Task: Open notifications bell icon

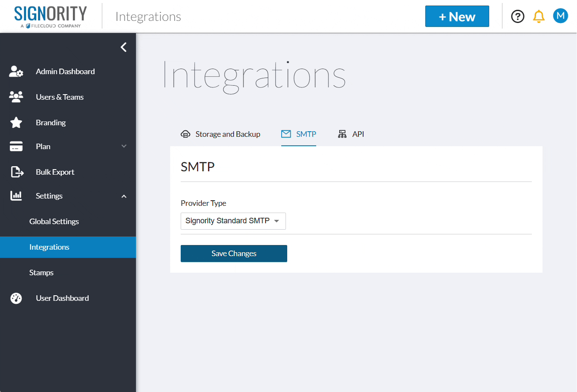Action: click(x=539, y=17)
